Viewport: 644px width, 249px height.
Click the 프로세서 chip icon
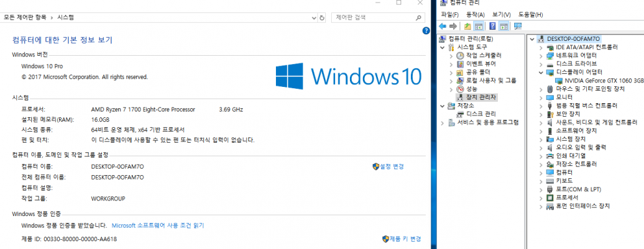550,198
